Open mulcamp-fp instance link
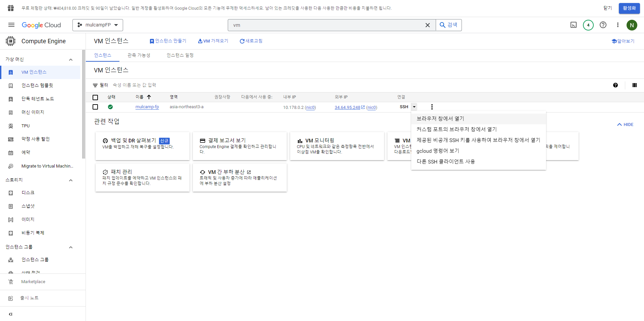 click(x=147, y=107)
